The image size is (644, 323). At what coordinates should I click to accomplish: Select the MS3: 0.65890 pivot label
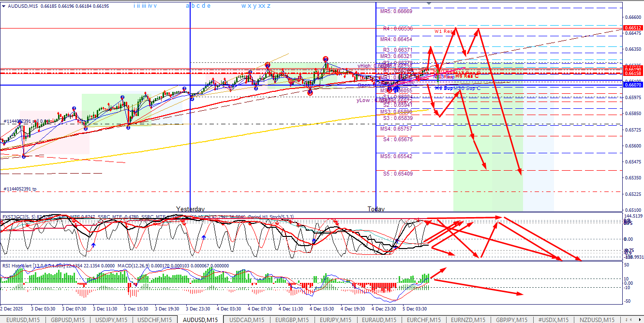pos(396,112)
